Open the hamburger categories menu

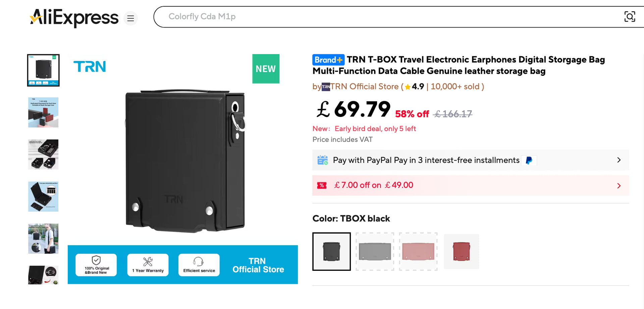pyautogui.click(x=130, y=18)
